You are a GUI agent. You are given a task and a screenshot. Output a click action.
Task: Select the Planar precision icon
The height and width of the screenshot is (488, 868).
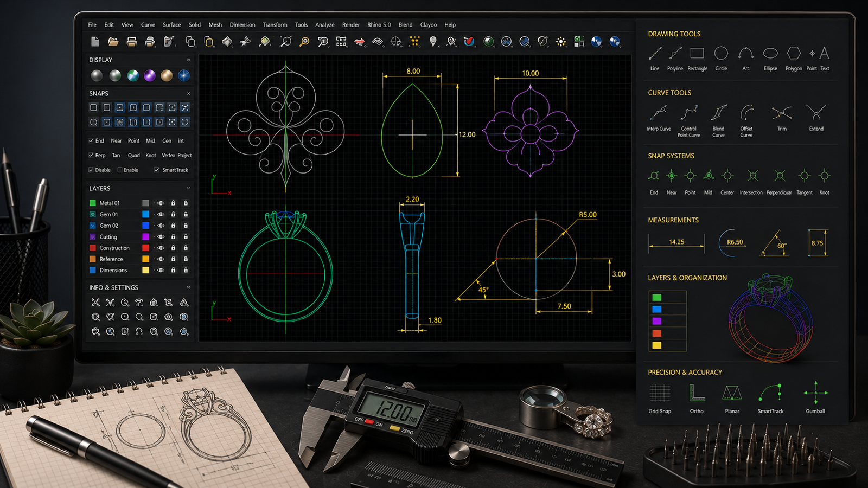732,393
